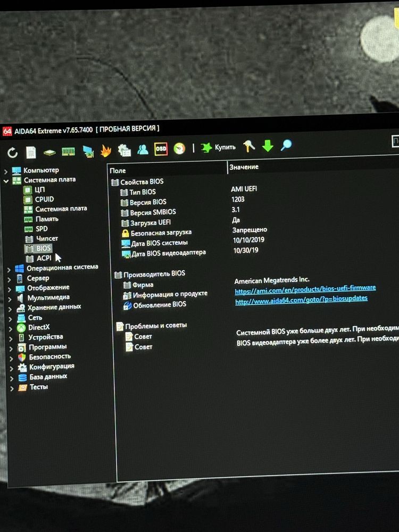Click the Купить buy button
Viewport: 399px width, 532px height.
pyautogui.click(x=218, y=147)
